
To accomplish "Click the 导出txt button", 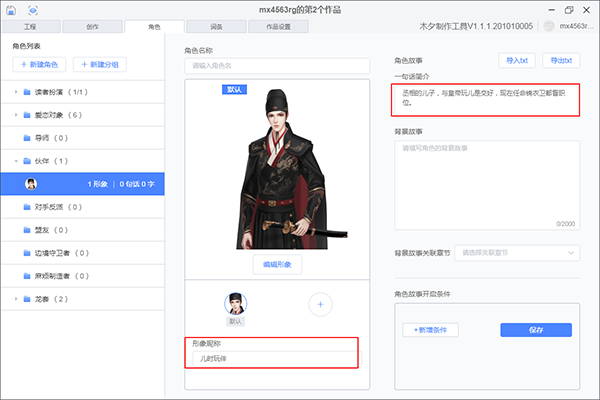I will [x=561, y=60].
